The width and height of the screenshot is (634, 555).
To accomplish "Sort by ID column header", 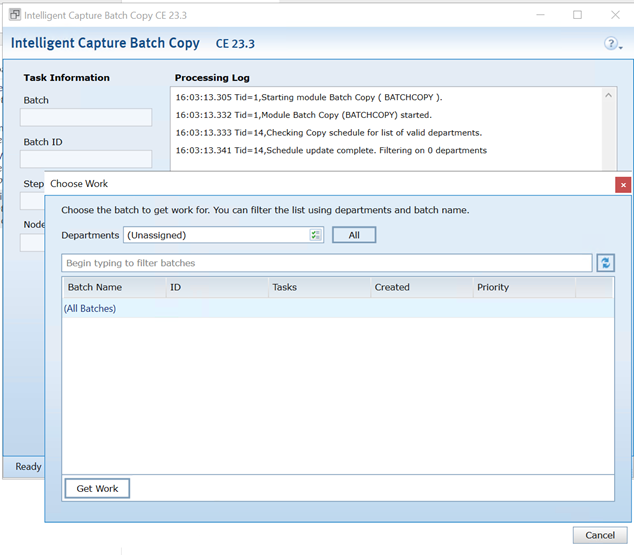I will point(218,287).
